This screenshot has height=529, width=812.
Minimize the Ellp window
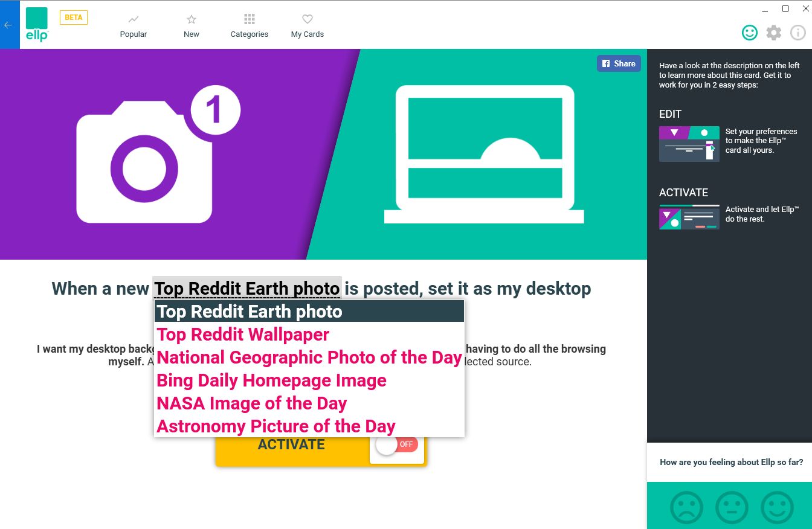click(765, 9)
